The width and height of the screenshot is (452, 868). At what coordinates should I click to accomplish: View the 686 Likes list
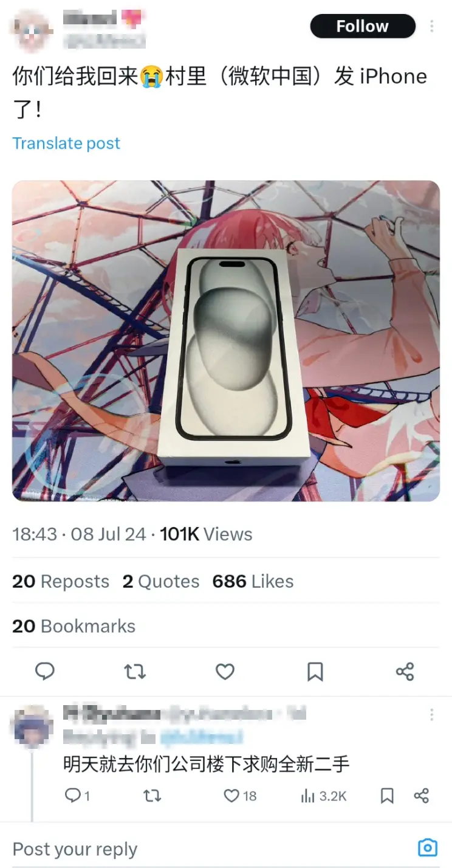(253, 582)
